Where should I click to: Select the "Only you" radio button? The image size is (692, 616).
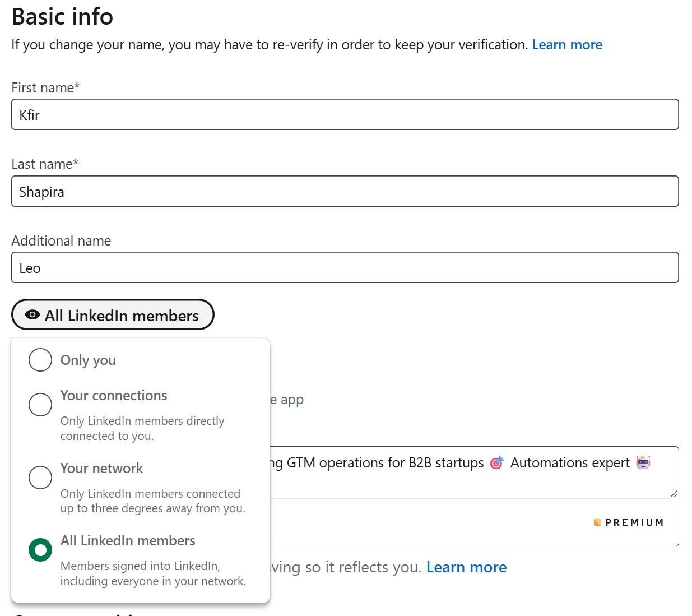40,360
